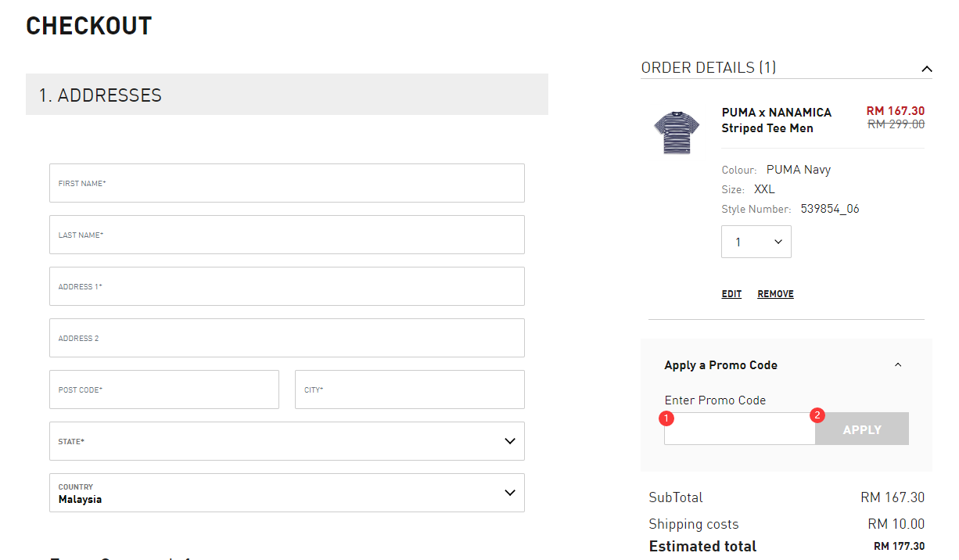Focus the Address 2 field
This screenshot has height=560, width=959.
point(287,338)
